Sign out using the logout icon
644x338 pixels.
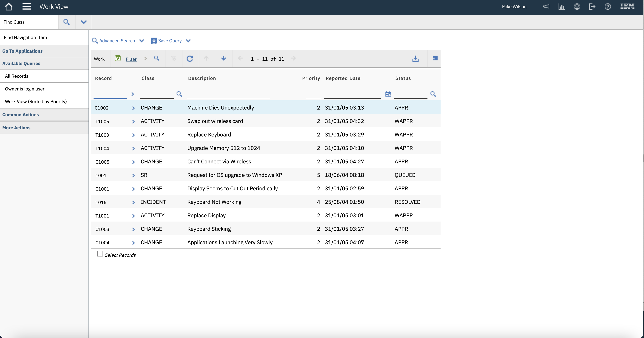pos(592,7)
